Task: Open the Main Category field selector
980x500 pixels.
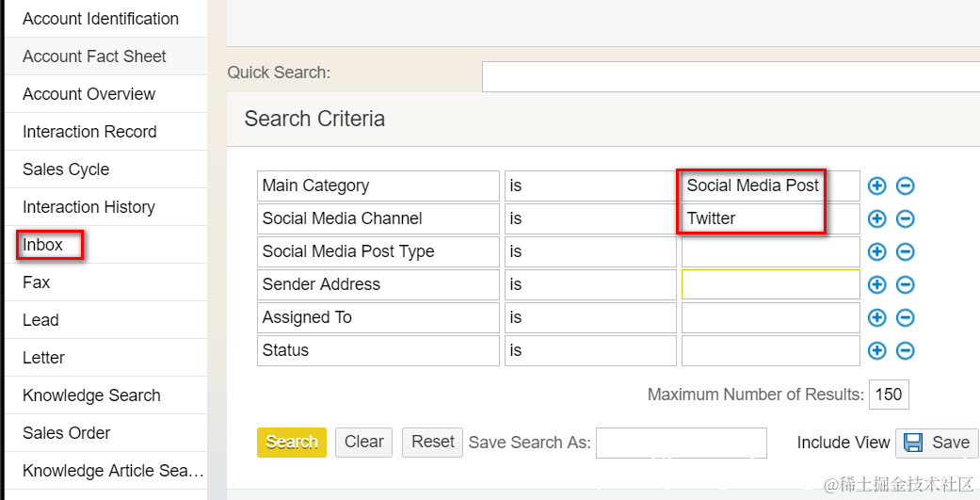Action: click(378, 185)
